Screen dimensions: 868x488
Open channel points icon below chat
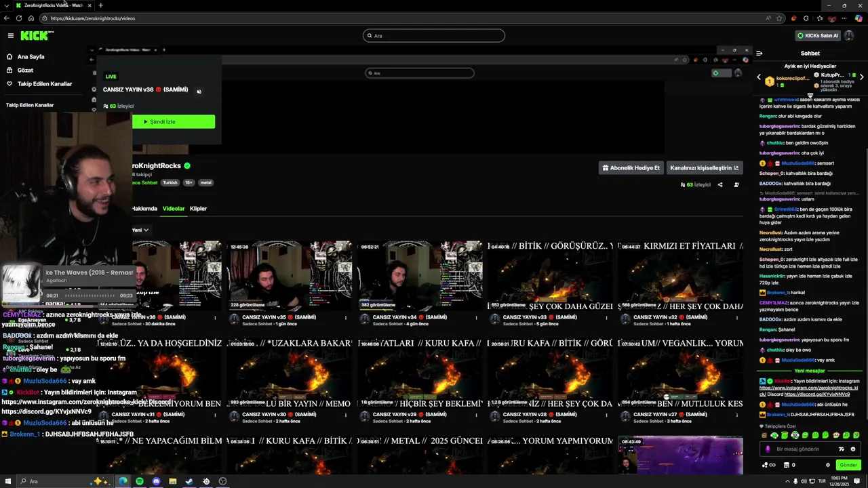point(768,465)
